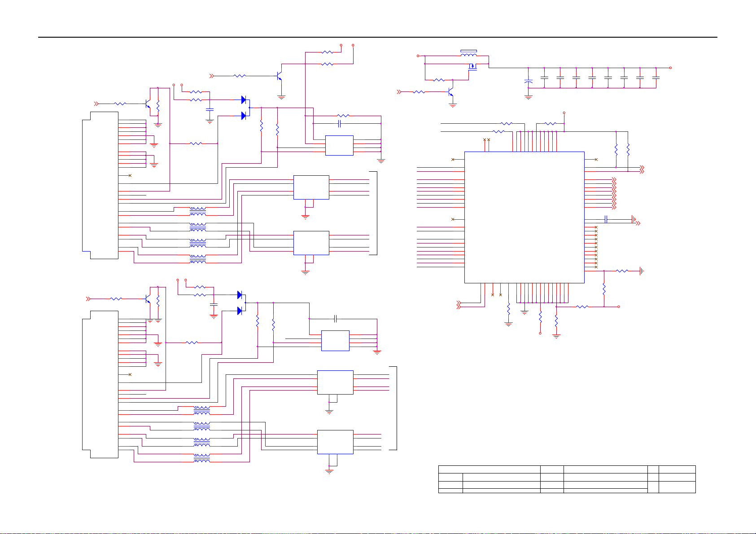Select the upper connector outline on the left
This screenshot has width=756, height=534.
[x=100, y=185]
